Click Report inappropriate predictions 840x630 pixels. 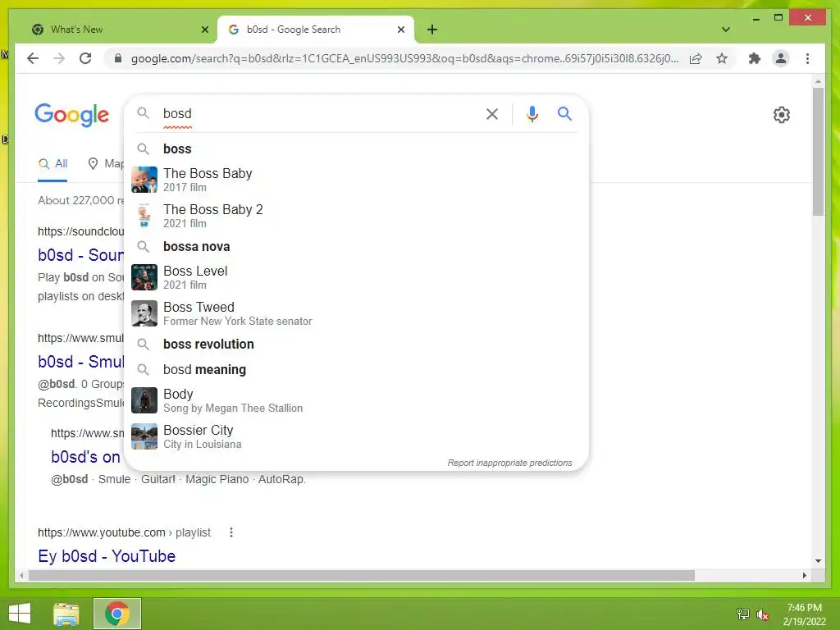(x=509, y=463)
